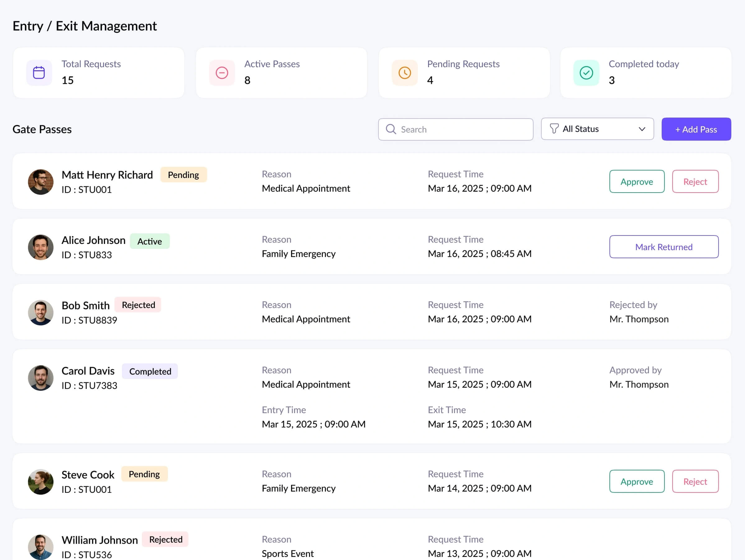Image resolution: width=745 pixels, height=560 pixels.
Task: Click the minus-circle Active Passes icon
Action: click(x=222, y=73)
